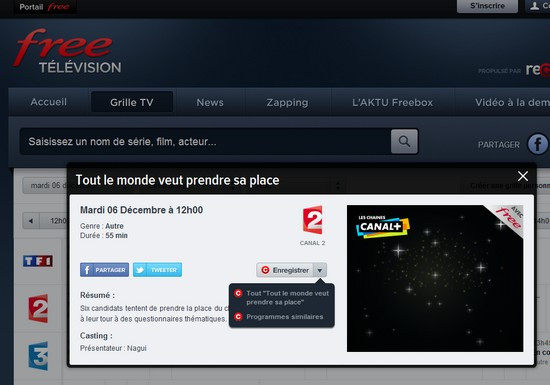Open the News tab
This screenshot has width=550, height=385.
pyautogui.click(x=210, y=102)
